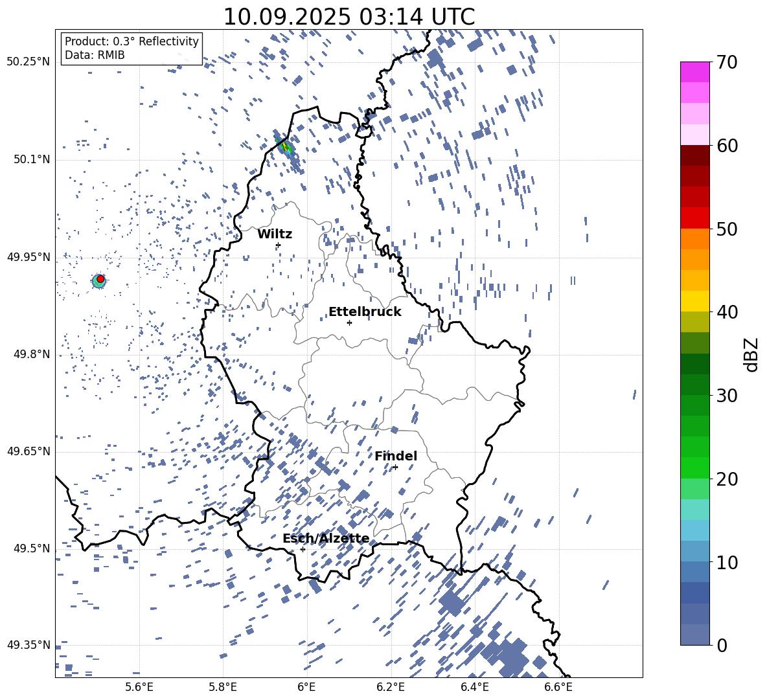
Task: Click the 'Data: RMIB' label
Action: (x=95, y=55)
